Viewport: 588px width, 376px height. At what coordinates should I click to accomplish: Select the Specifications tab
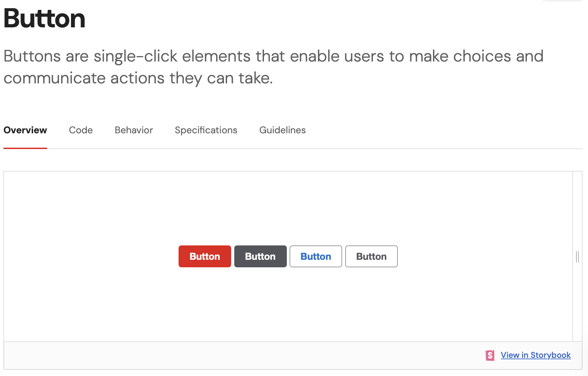(x=206, y=130)
